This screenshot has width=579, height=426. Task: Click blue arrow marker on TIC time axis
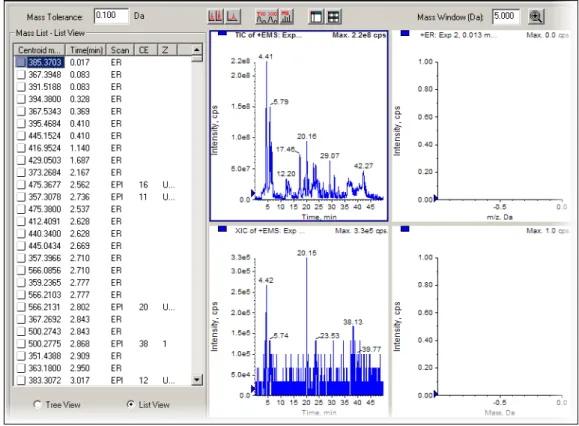[253, 193]
